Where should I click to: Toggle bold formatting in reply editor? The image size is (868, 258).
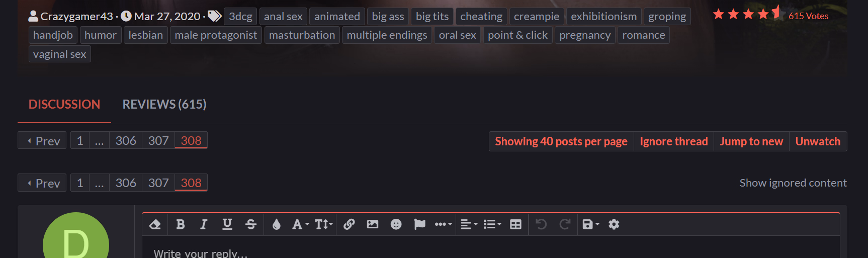tap(181, 224)
